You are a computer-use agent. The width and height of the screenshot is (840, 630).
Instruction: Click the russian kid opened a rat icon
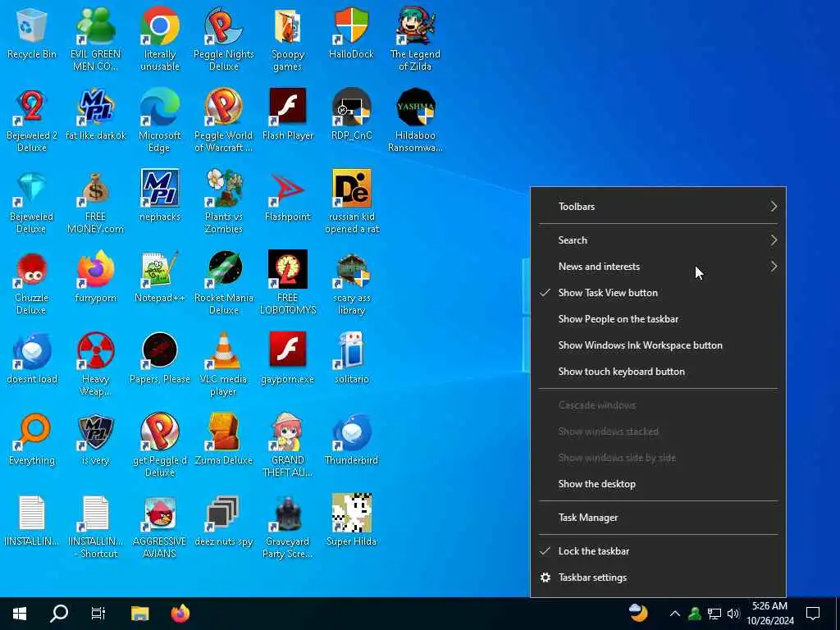351,189
